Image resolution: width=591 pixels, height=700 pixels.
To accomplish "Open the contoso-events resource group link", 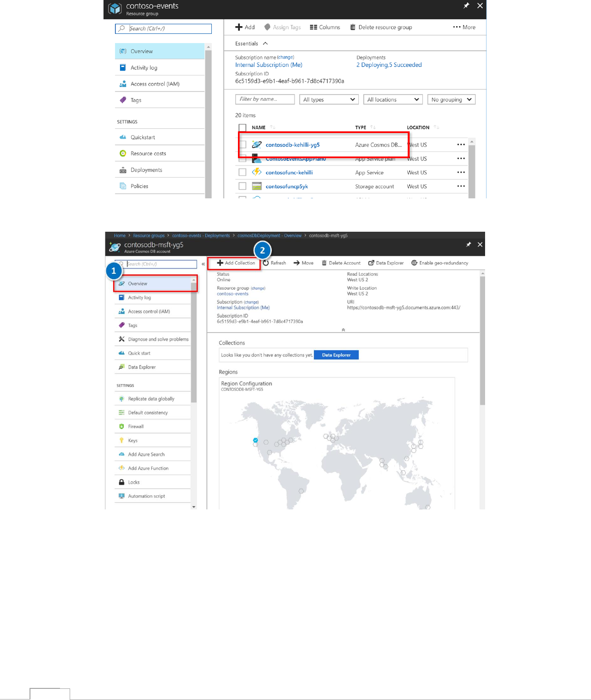I will (x=233, y=294).
